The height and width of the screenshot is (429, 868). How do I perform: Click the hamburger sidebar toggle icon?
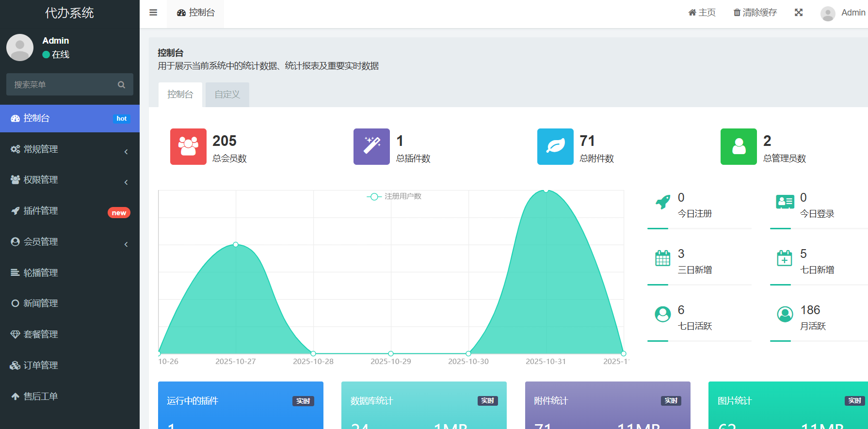click(153, 13)
